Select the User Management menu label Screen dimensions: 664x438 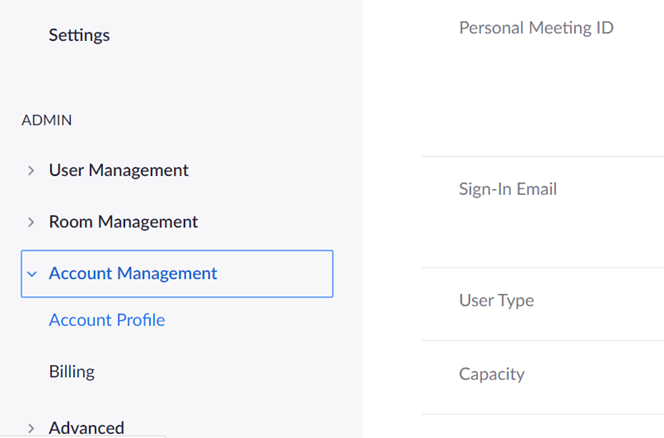[119, 170]
